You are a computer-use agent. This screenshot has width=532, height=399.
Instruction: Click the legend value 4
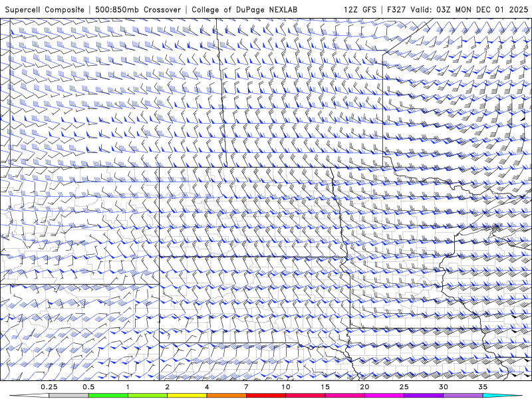tap(207, 387)
